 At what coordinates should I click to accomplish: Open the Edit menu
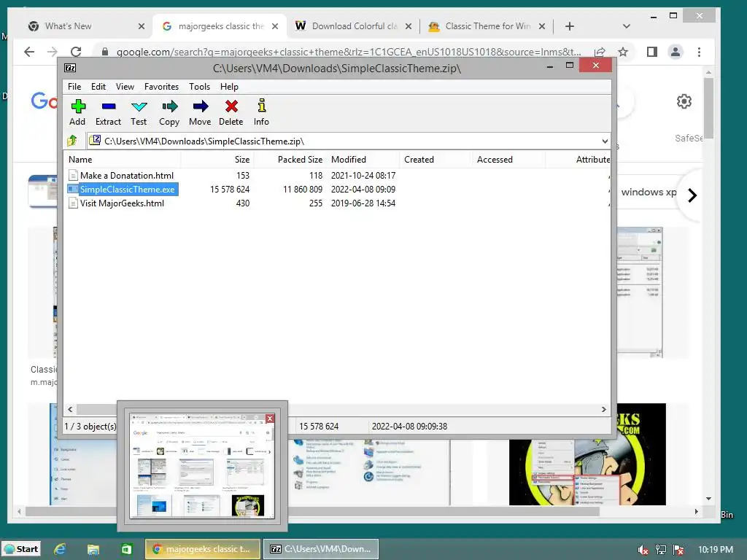(x=98, y=87)
